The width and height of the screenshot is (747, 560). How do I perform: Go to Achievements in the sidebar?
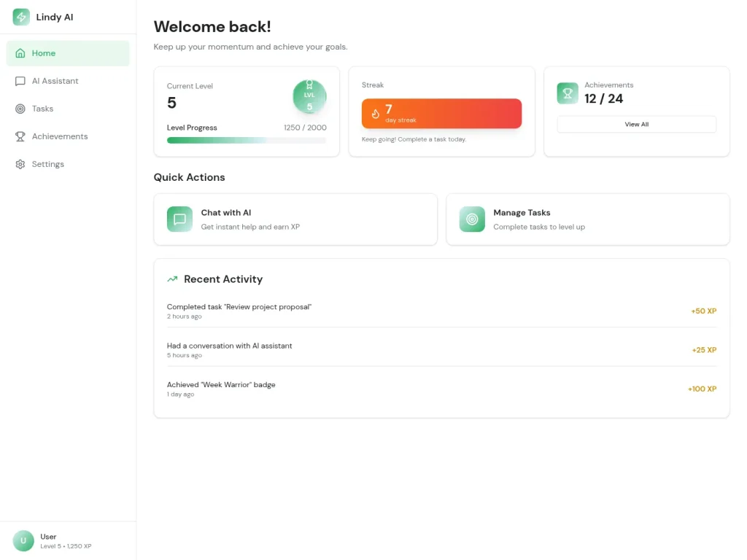(x=68, y=136)
